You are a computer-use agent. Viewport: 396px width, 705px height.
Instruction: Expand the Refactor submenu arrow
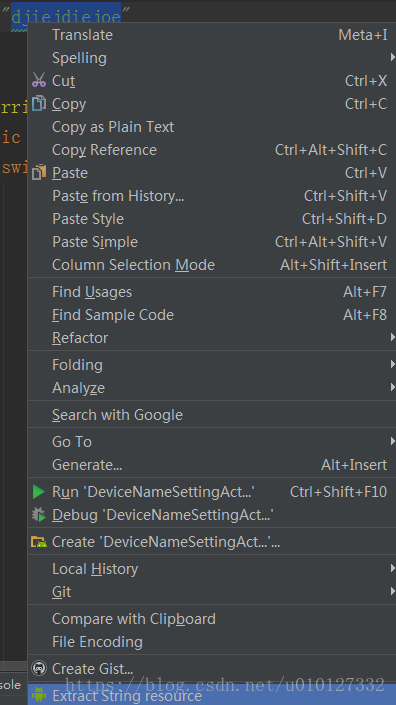click(x=393, y=337)
